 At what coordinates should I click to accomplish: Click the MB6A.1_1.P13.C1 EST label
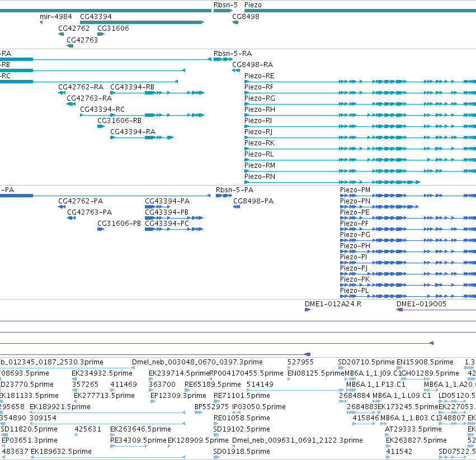[375, 385]
